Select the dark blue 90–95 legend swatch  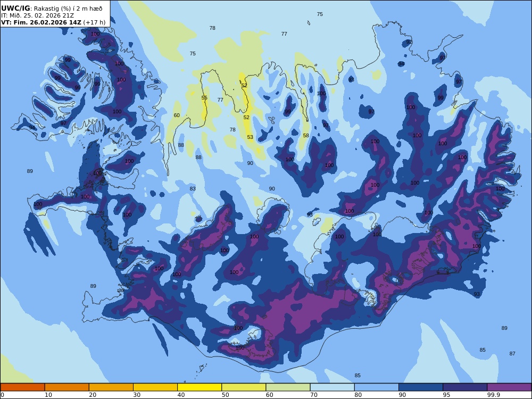click(421, 387)
